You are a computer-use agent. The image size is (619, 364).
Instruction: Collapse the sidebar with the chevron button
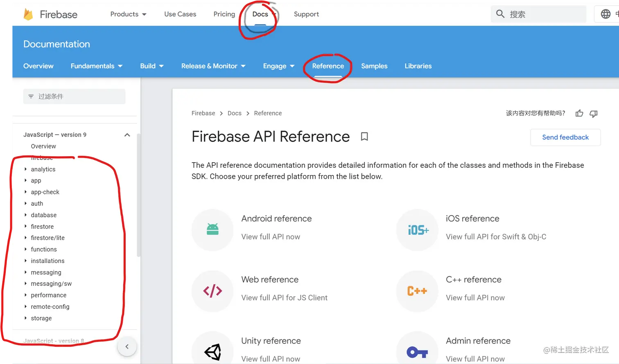127,347
